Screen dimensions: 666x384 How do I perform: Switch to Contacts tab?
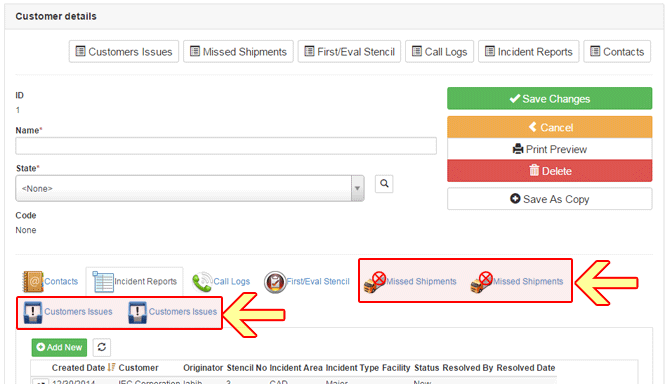click(50, 281)
